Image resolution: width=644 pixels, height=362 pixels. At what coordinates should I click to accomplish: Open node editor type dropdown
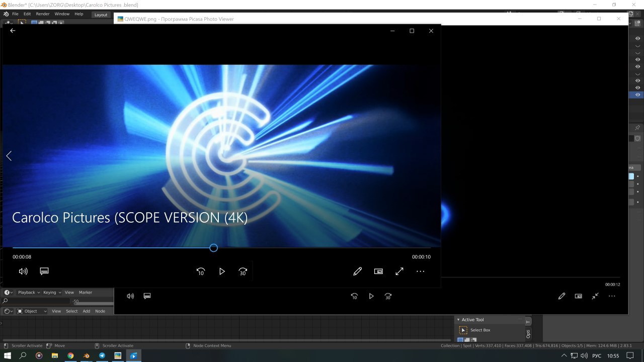point(9,311)
